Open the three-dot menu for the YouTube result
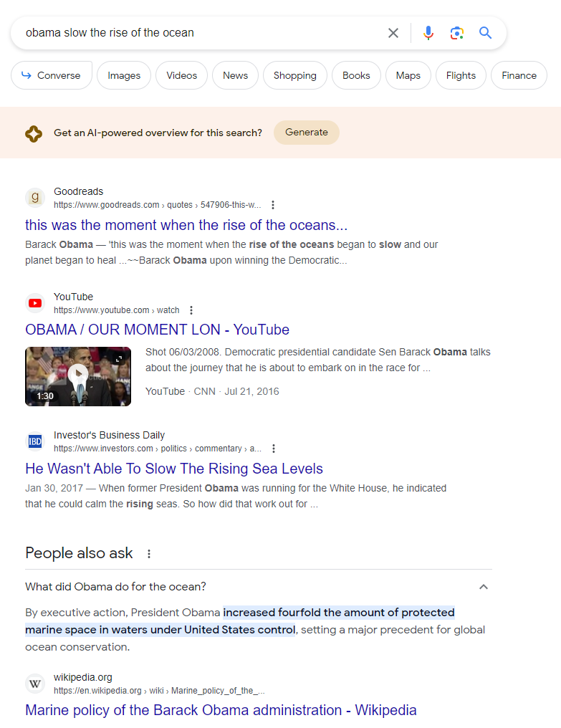Image resolution: width=561 pixels, height=728 pixels. [191, 310]
